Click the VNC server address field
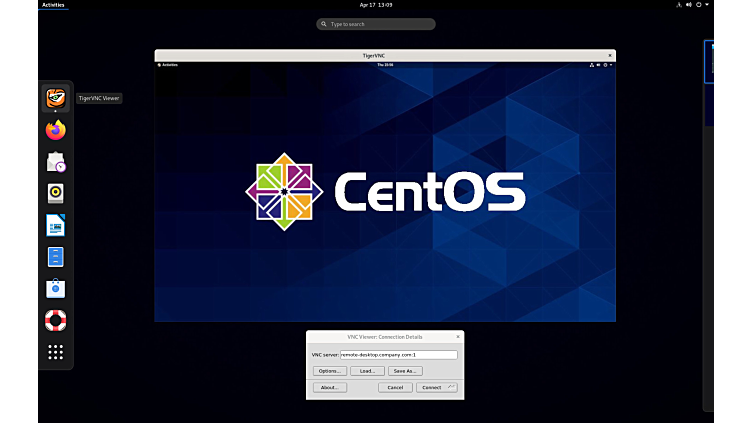This screenshot has height=423, width=752. tap(398, 354)
